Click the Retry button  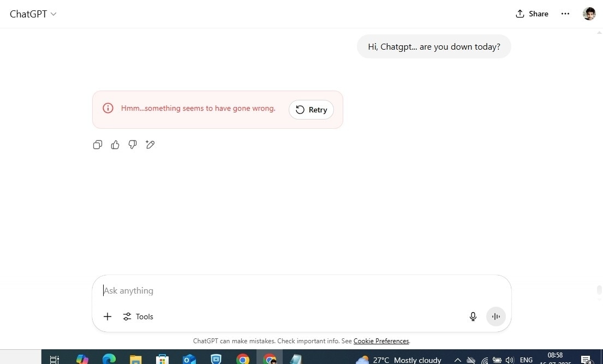[x=311, y=110]
